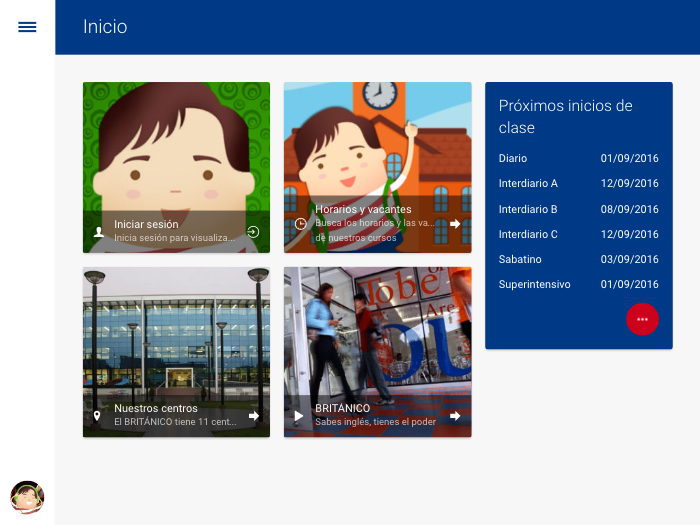Click the clock icon on Horarios y vacantes
The width and height of the screenshot is (700, 525).
click(300, 224)
